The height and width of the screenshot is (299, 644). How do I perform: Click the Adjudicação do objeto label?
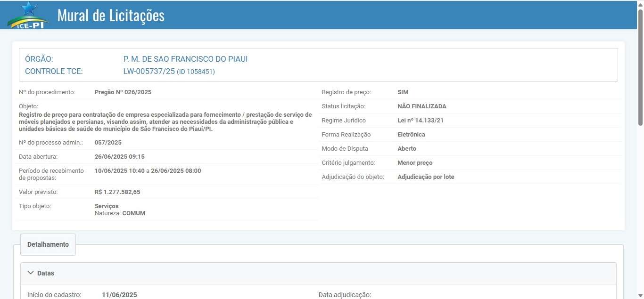coord(353,177)
